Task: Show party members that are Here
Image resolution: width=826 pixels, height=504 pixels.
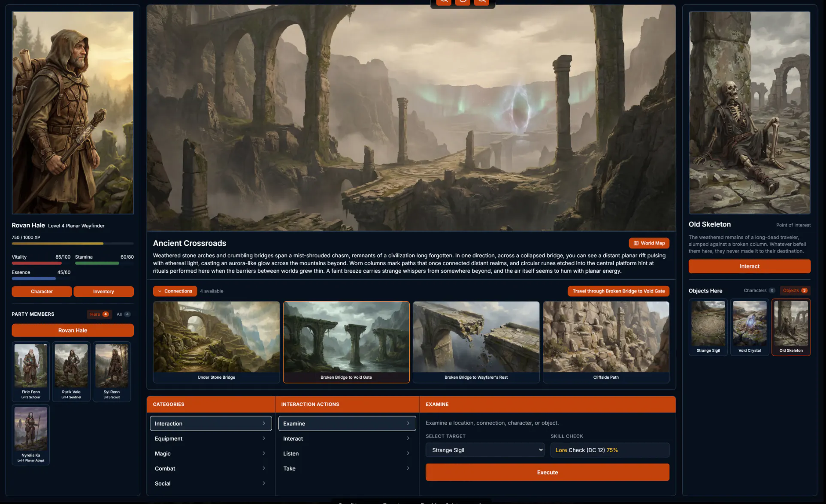Action: pyautogui.click(x=99, y=314)
